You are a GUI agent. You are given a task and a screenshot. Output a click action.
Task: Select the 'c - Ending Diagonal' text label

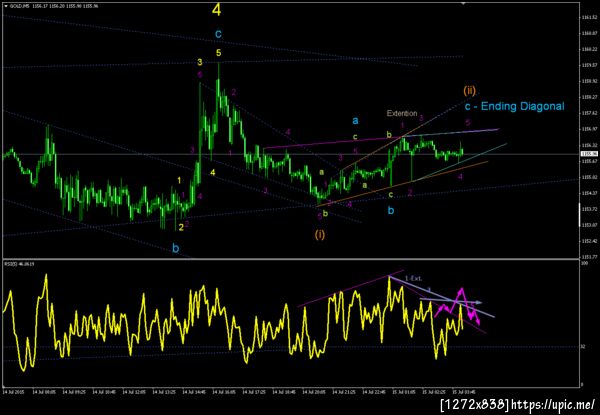click(x=514, y=106)
